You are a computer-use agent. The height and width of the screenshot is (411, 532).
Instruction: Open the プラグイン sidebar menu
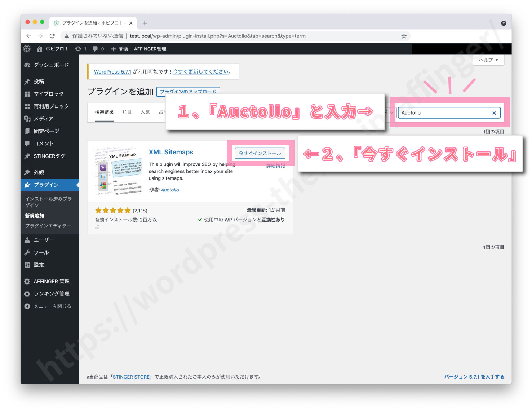pyautogui.click(x=50, y=185)
